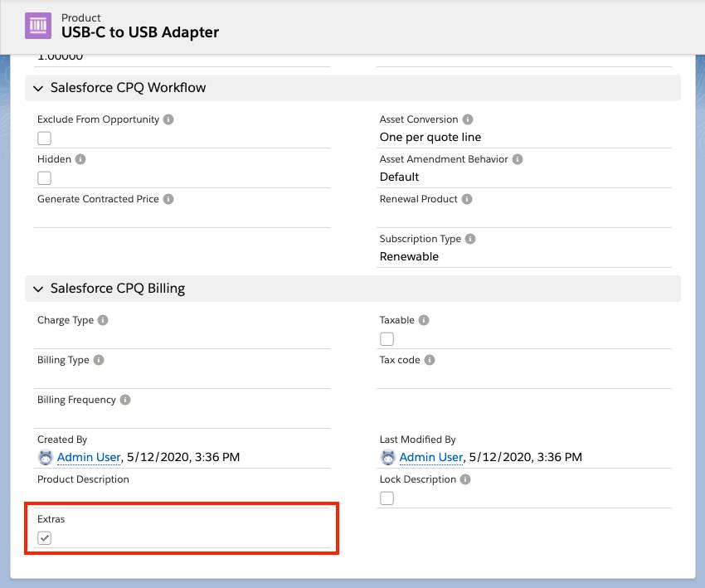Click the Extras field label

pos(51,519)
